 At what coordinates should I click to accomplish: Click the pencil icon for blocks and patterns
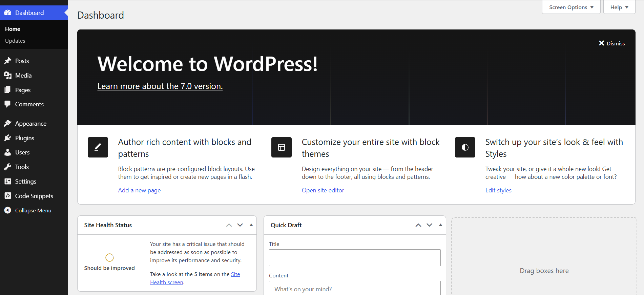(x=98, y=147)
